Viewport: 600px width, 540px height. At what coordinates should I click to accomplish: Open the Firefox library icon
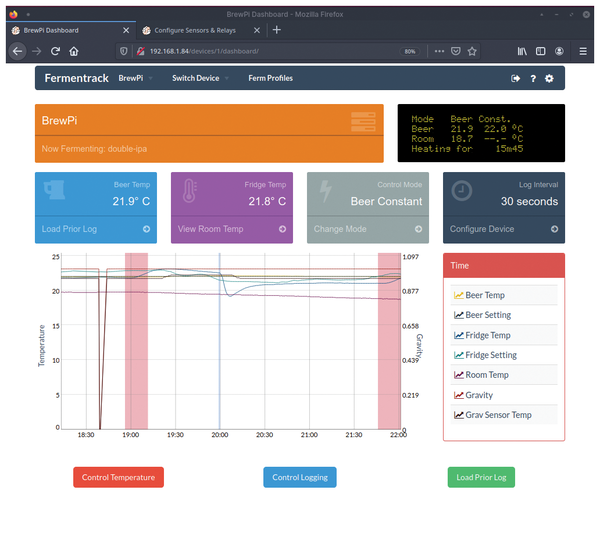coord(522,51)
